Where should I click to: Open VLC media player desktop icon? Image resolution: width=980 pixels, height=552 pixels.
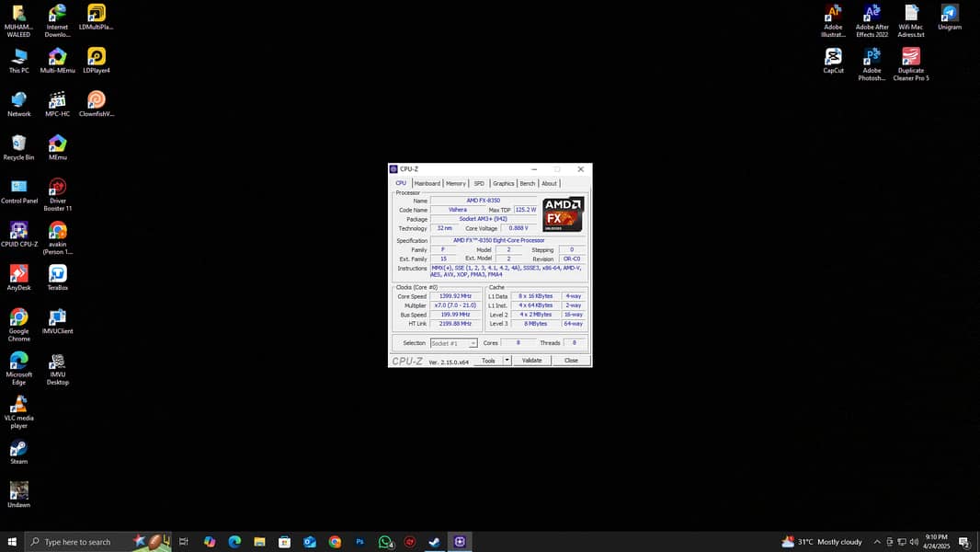[18, 412]
